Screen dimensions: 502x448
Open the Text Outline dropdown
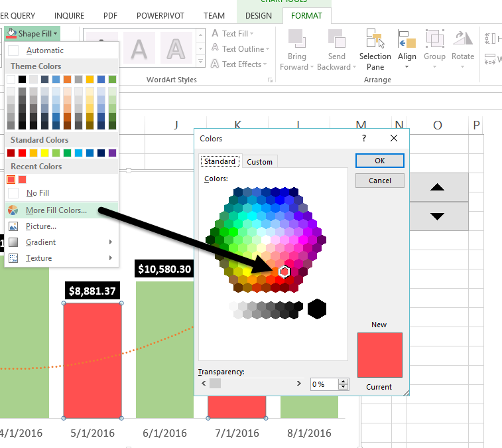click(x=242, y=48)
